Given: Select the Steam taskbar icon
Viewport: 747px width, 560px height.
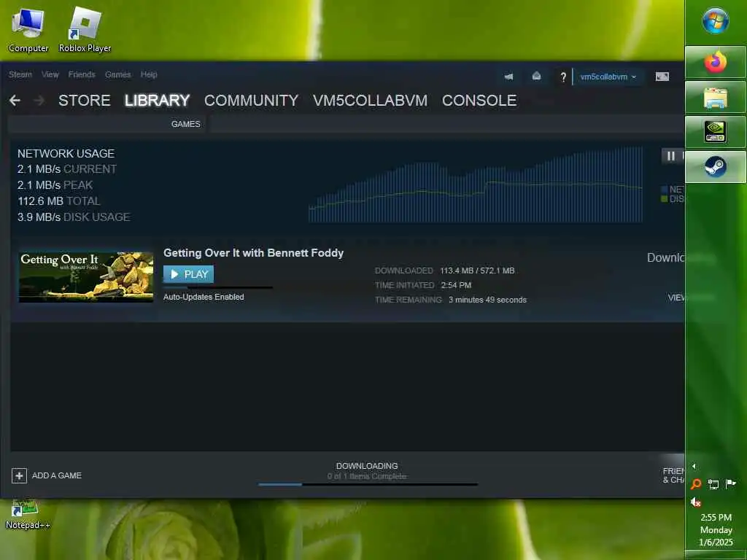Looking at the screenshot, I should coord(715,167).
